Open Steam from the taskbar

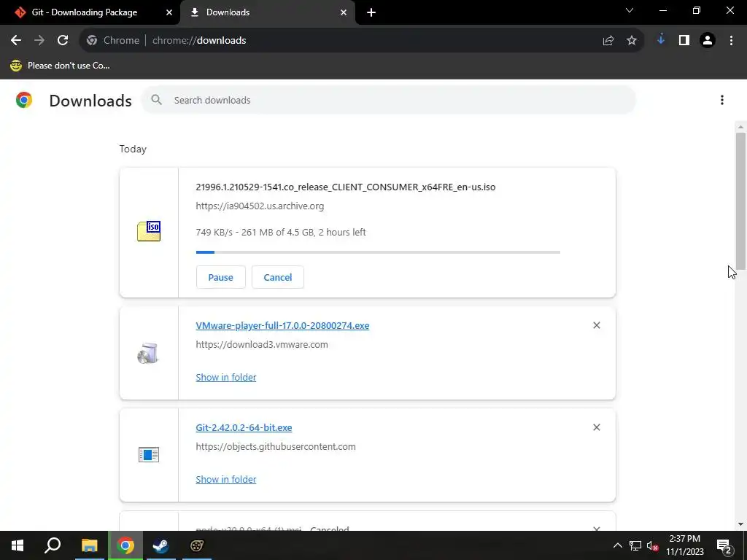pos(160,545)
